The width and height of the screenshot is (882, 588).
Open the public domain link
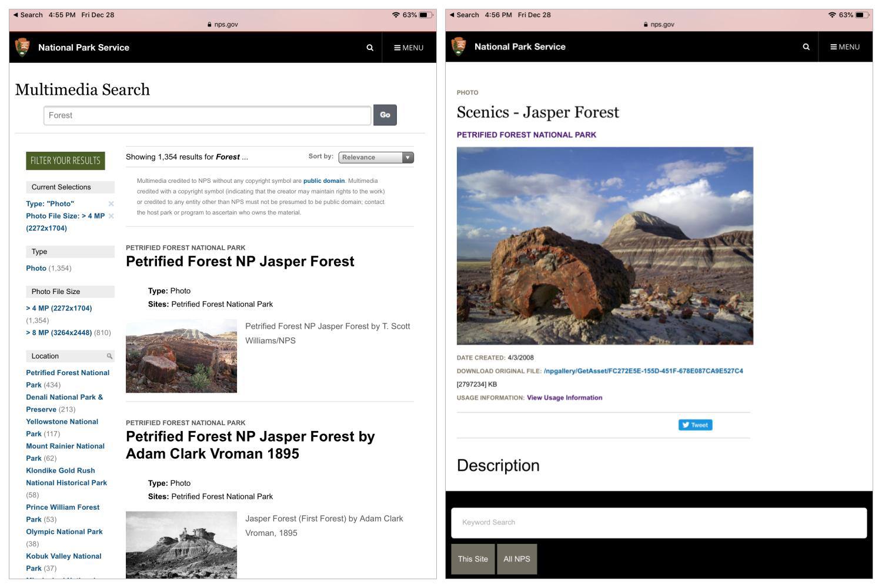pyautogui.click(x=324, y=181)
